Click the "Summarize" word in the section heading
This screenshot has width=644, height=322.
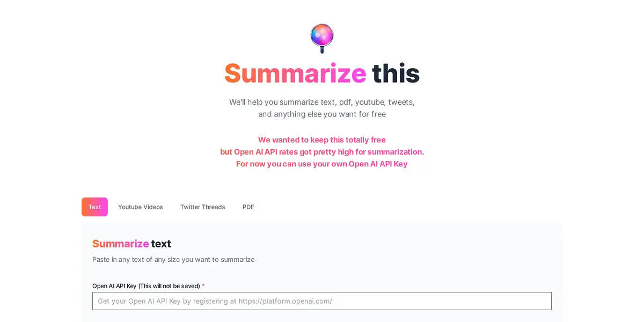coord(120,244)
